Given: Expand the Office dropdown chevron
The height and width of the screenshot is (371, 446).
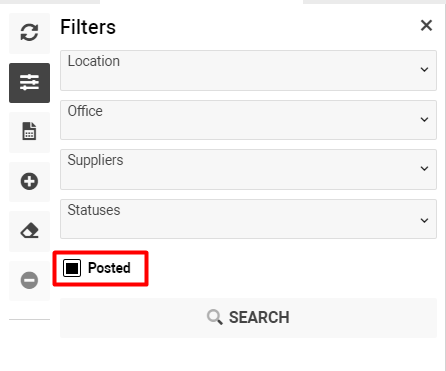Looking at the screenshot, I should pyautogui.click(x=424, y=119).
